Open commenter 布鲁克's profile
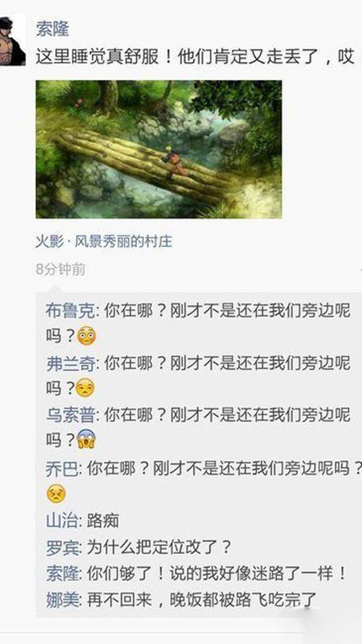 click(x=70, y=311)
